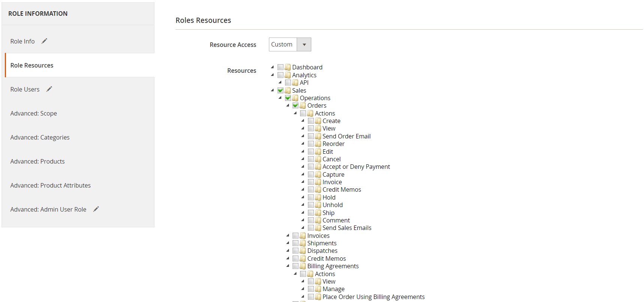Click the API folder icon

click(x=295, y=83)
